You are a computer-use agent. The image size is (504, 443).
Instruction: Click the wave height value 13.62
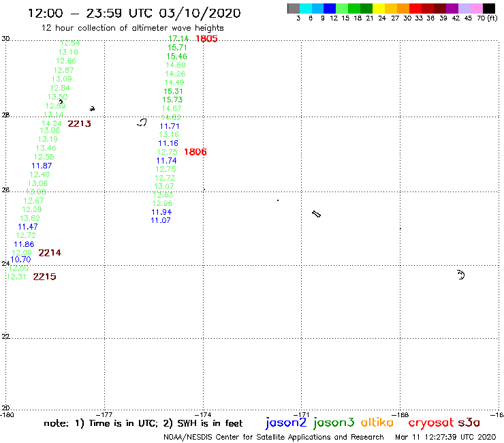coord(30,219)
